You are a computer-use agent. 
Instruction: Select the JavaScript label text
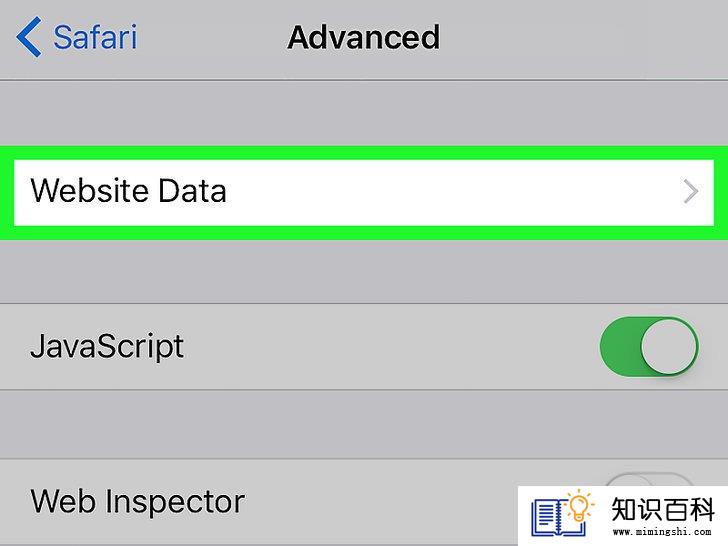pos(107,347)
